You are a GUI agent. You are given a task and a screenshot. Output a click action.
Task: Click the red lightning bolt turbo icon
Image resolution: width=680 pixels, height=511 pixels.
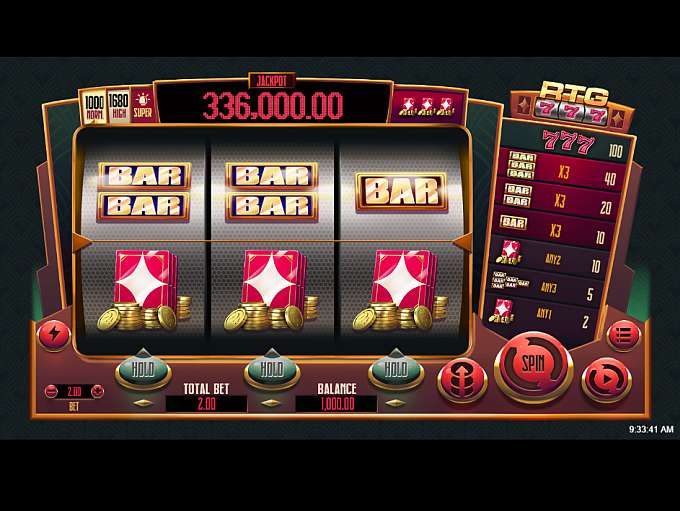tap(54, 335)
